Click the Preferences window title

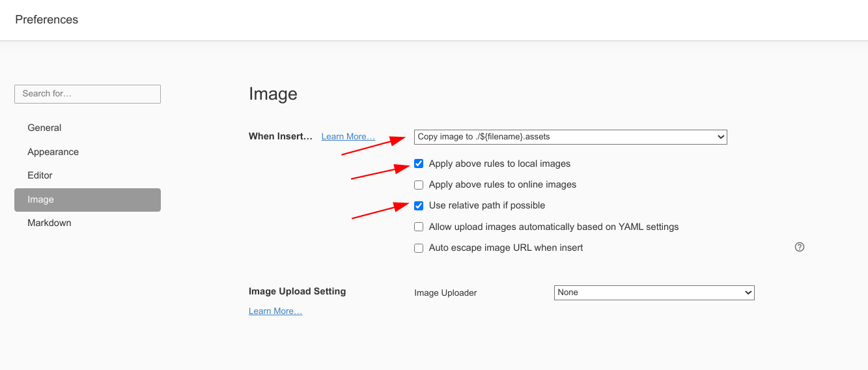pos(46,20)
